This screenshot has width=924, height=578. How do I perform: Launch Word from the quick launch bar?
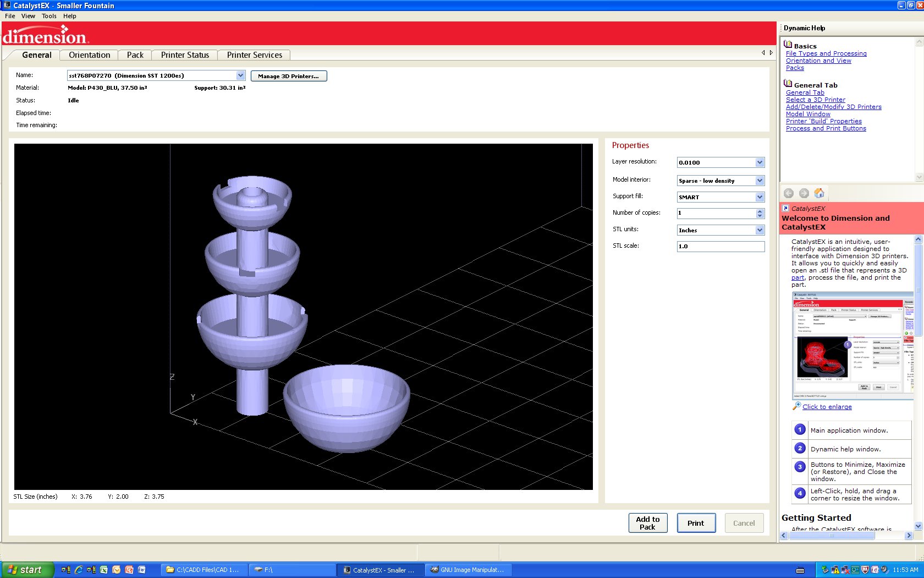click(142, 570)
